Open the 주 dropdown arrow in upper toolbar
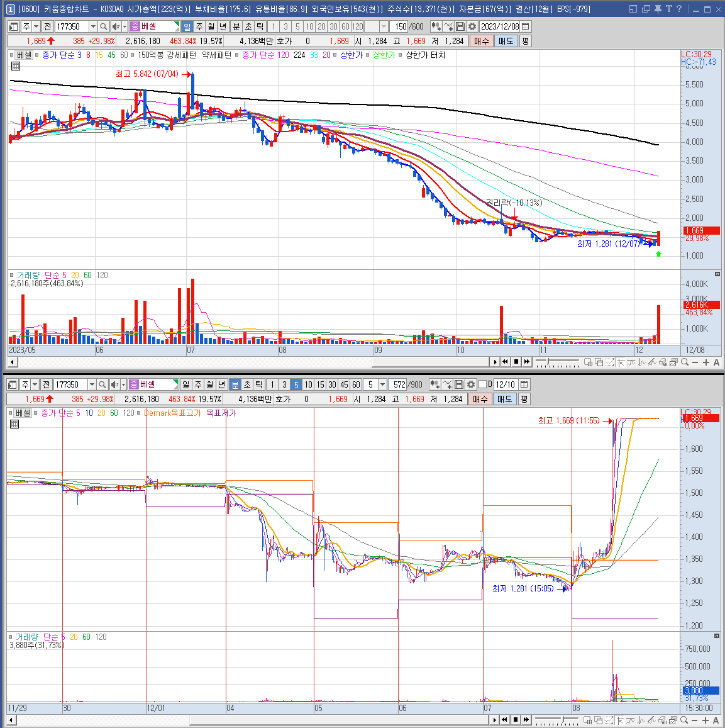Image resolution: width=725 pixels, height=728 pixels. 36,27
